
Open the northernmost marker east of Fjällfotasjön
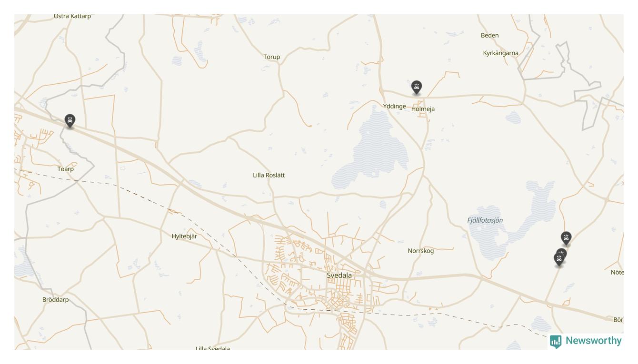click(x=566, y=238)
